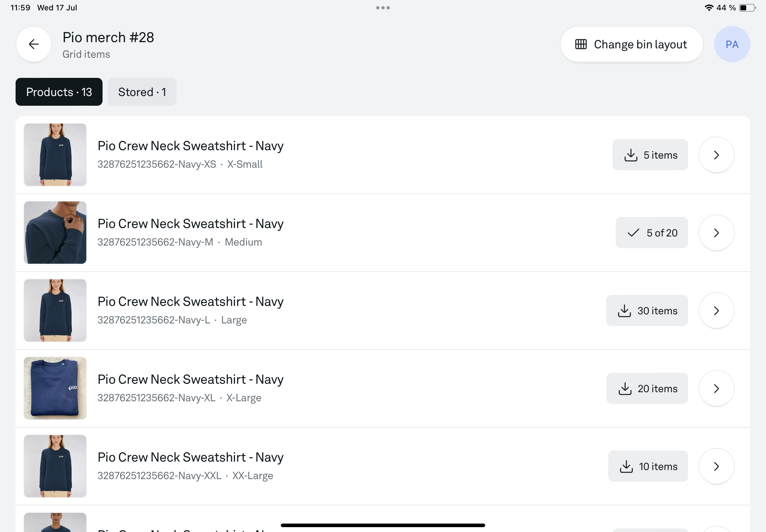This screenshot has width=766, height=532.
Task: Switch to the Products tab
Action: pyautogui.click(x=59, y=92)
